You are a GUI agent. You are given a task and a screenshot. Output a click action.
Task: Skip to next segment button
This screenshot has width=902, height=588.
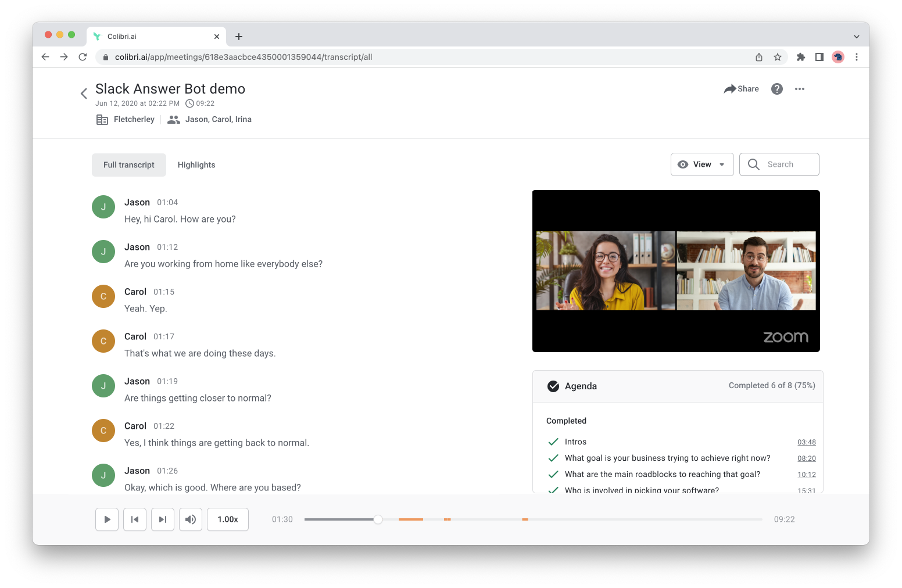coord(163,519)
